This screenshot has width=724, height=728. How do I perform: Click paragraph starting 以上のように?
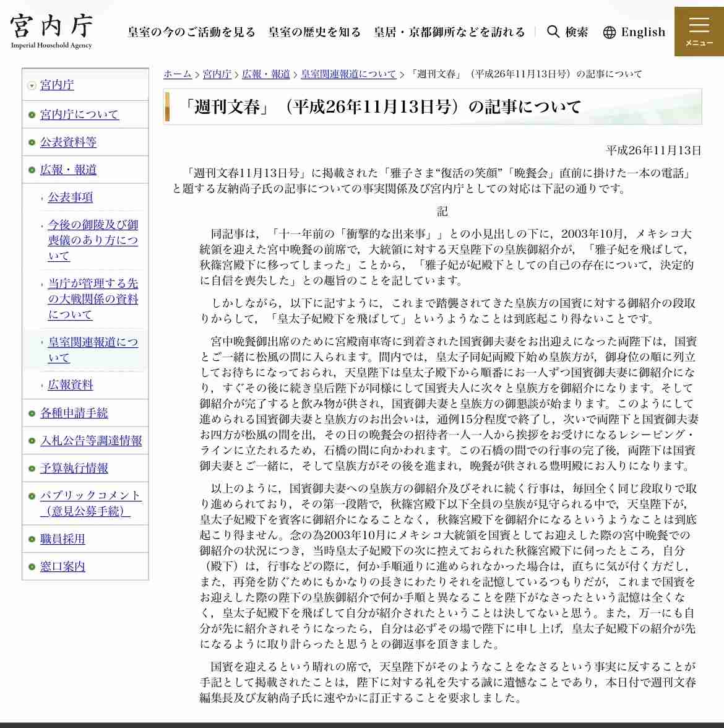[448, 566]
